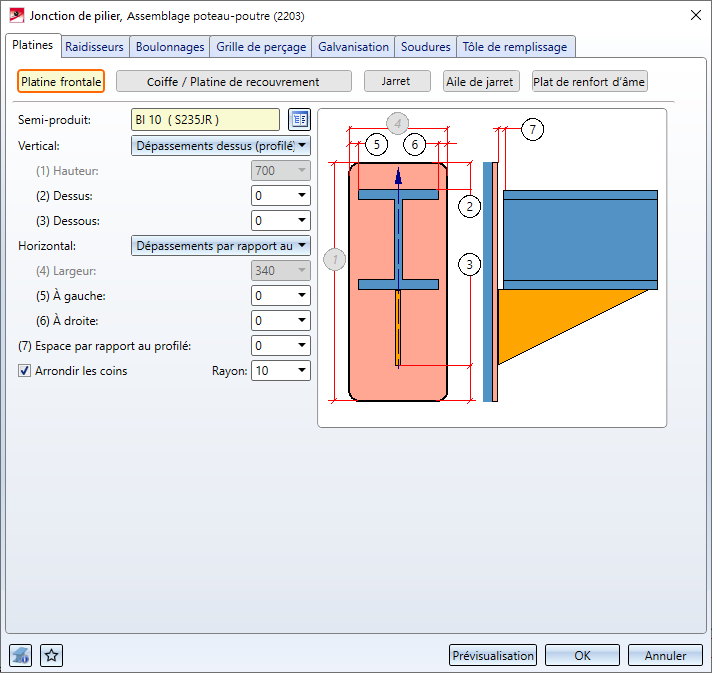
Task: Toggle the 'Arrondir les coins' checkbox
Action: coord(25,371)
